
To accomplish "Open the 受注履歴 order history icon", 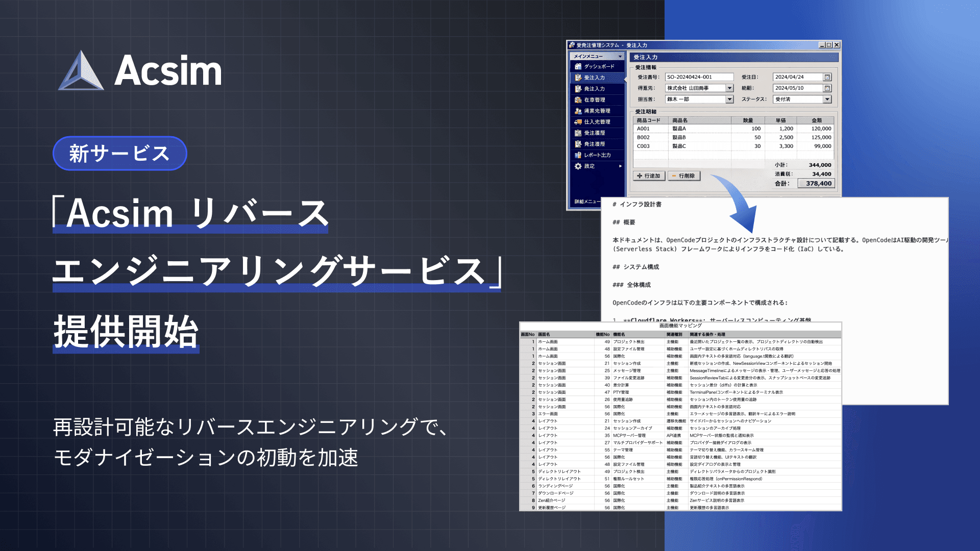I will point(578,133).
